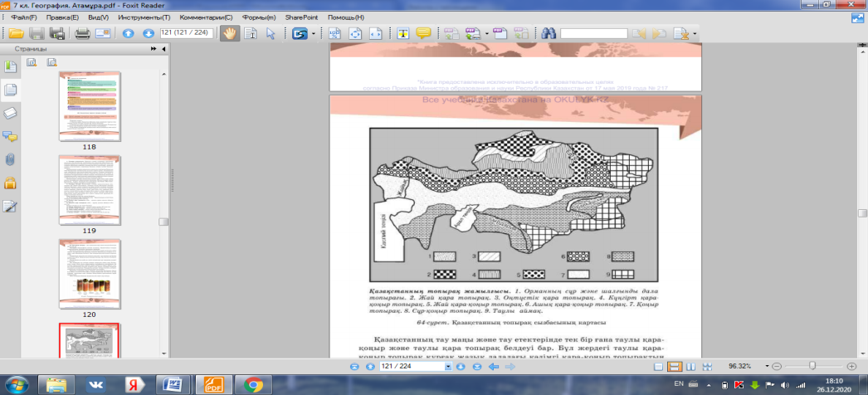Zoom out with the minus button
This screenshot has width=868, height=395.
pyautogui.click(x=777, y=366)
